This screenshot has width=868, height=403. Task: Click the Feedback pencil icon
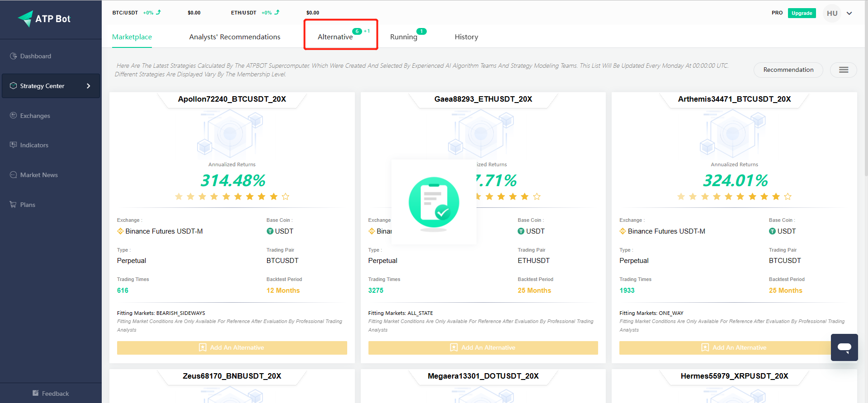tap(36, 393)
